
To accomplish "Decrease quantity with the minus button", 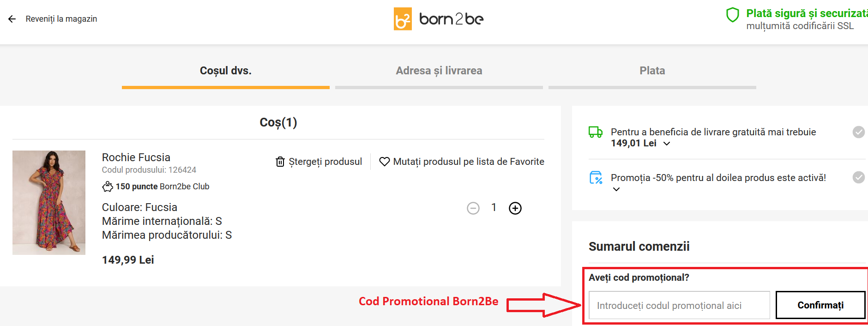I will coord(473,208).
